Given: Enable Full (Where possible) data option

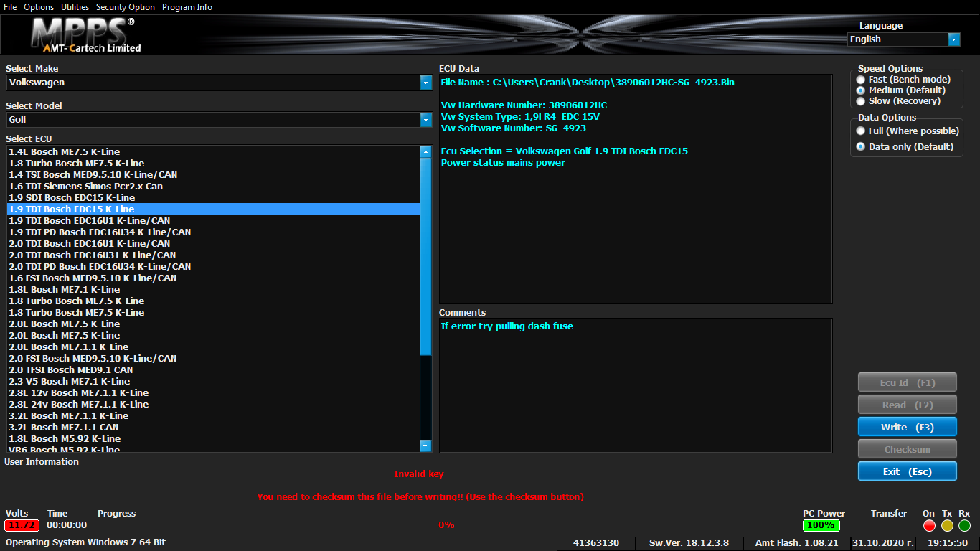Looking at the screenshot, I should (x=861, y=131).
